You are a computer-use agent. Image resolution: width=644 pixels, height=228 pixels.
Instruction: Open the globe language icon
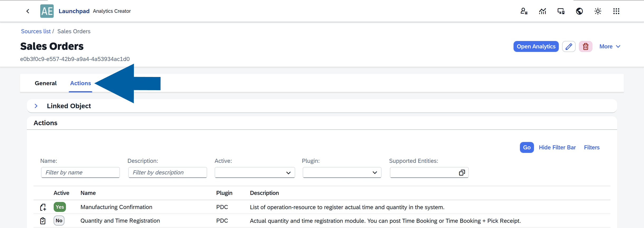point(579,11)
